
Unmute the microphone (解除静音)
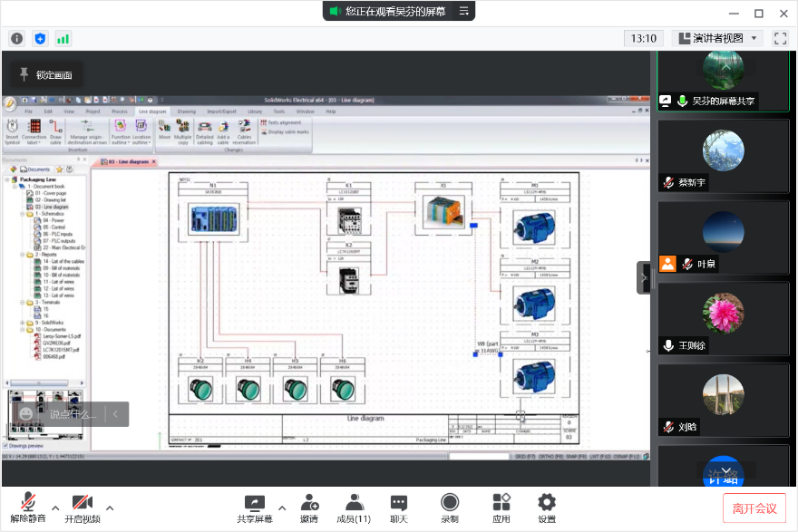point(28,503)
